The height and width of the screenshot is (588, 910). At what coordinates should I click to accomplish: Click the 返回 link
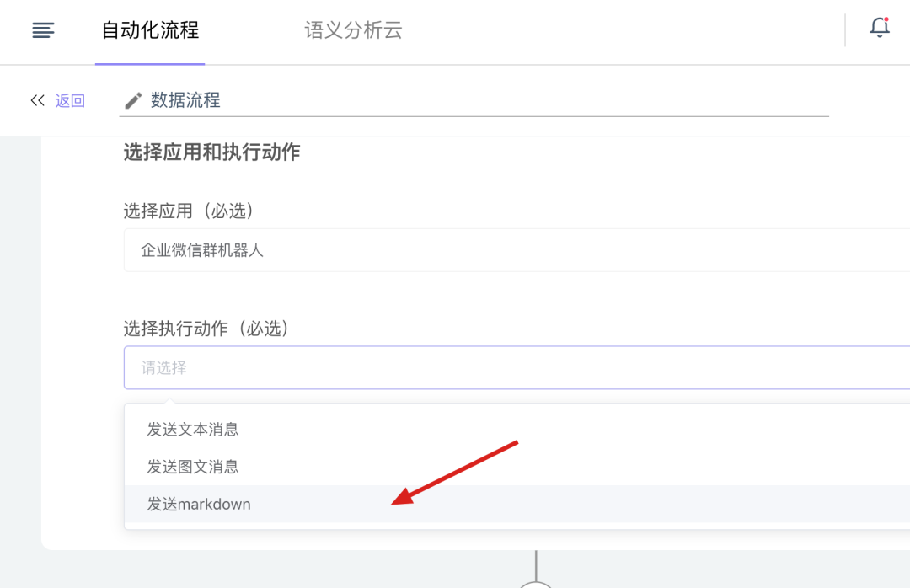pos(70,100)
